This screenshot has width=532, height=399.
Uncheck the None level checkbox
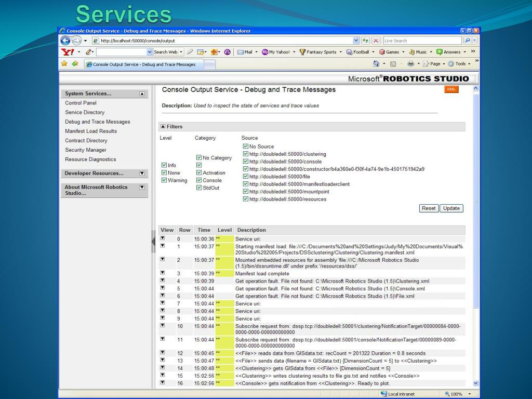click(x=164, y=172)
